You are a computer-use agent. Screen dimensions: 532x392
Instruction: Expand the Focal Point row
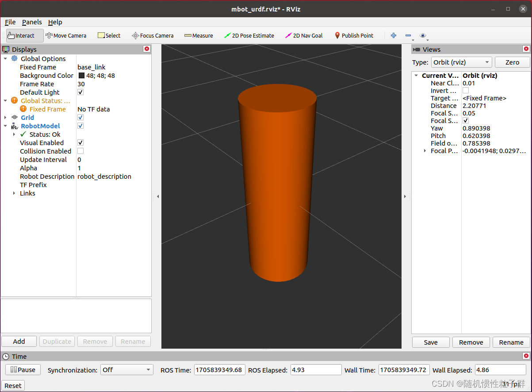(x=425, y=151)
